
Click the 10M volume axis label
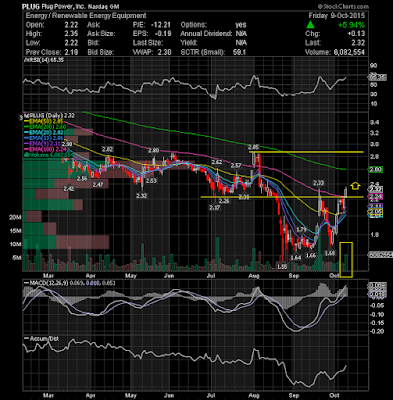15,244
